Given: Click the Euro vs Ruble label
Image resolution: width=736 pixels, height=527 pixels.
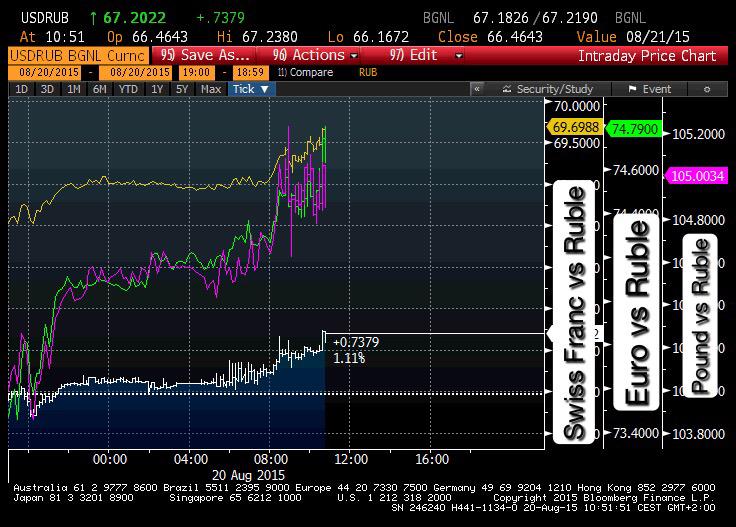Looking at the screenshot, I should coord(637,313).
